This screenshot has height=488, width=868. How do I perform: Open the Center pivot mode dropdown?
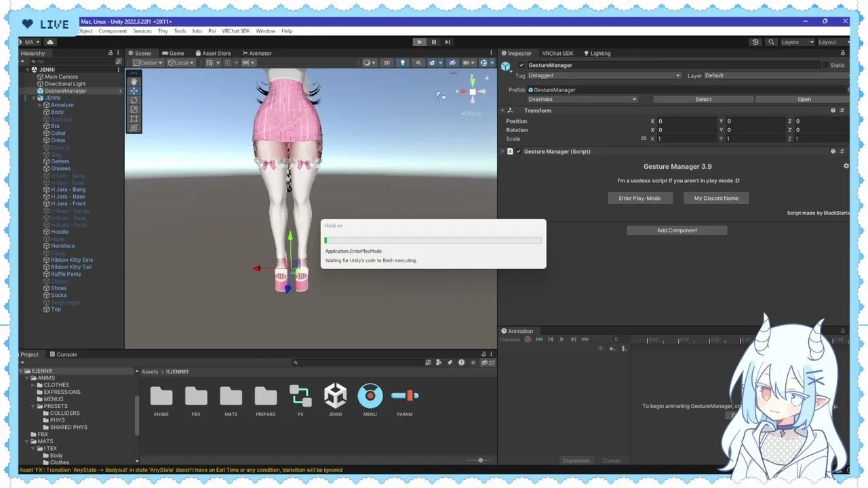click(149, 63)
